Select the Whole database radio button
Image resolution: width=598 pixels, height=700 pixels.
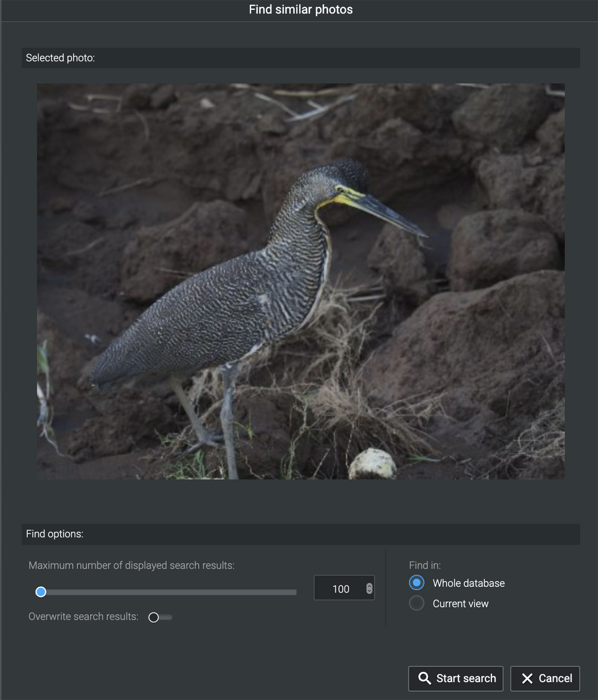point(416,583)
